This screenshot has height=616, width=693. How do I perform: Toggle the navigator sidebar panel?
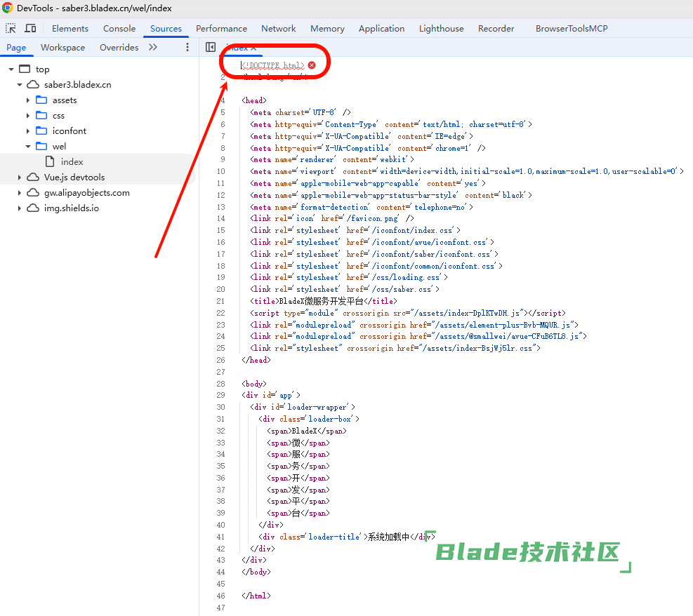(211, 47)
